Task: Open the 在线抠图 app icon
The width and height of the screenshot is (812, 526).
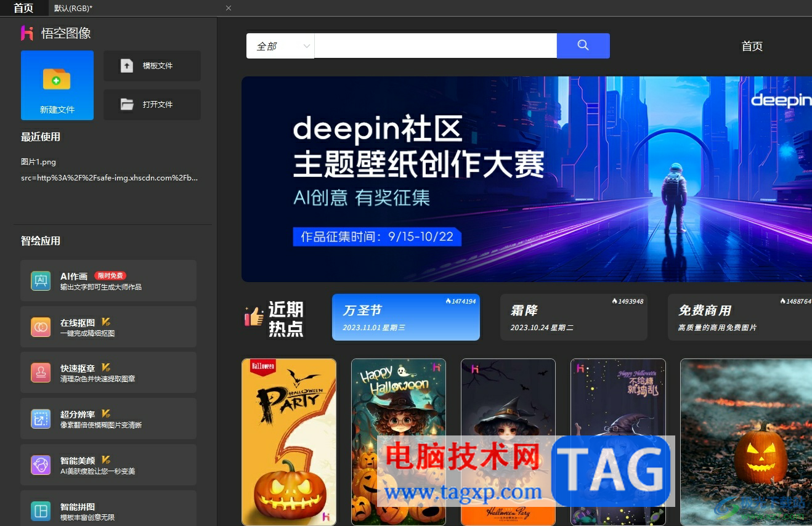Action: [41, 327]
